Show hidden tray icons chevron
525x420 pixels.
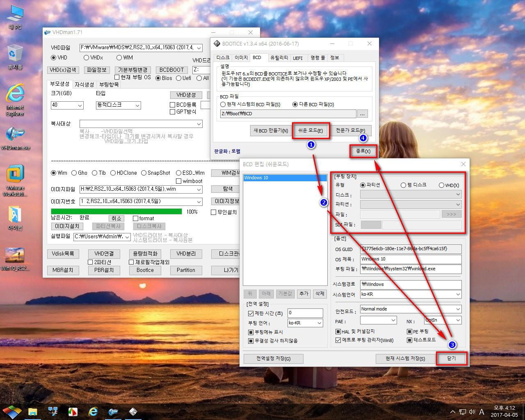click(452, 412)
